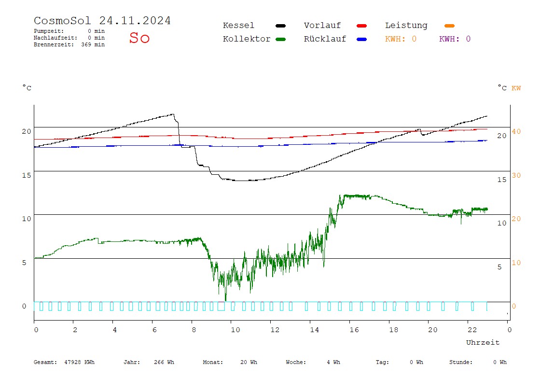This screenshot has height=392, width=554.
Task: Click the 'Stunde:' label
Action: click(461, 362)
